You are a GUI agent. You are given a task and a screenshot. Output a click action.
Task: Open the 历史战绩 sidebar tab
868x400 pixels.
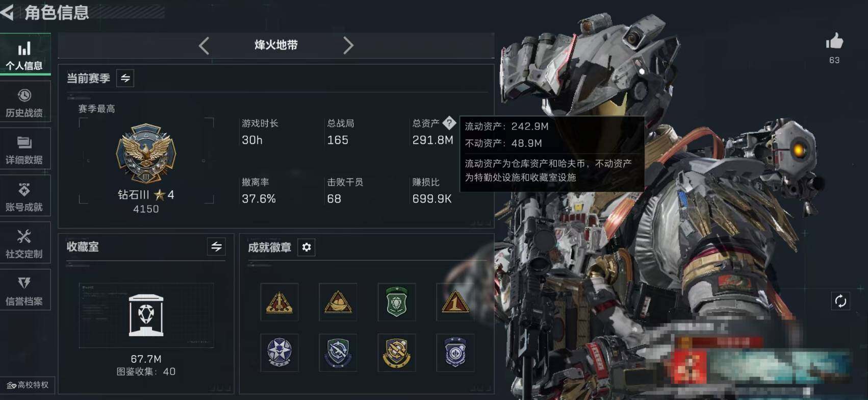coord(24,103)
